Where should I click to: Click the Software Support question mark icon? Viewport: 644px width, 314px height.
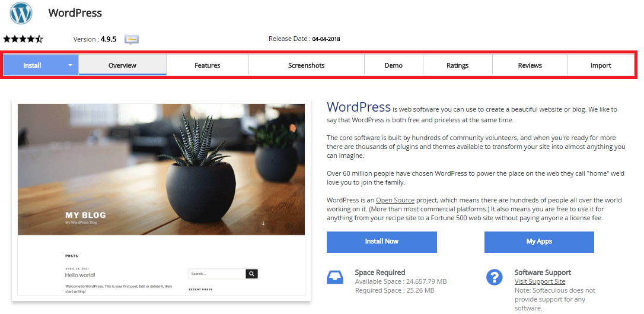coord(495,277)
